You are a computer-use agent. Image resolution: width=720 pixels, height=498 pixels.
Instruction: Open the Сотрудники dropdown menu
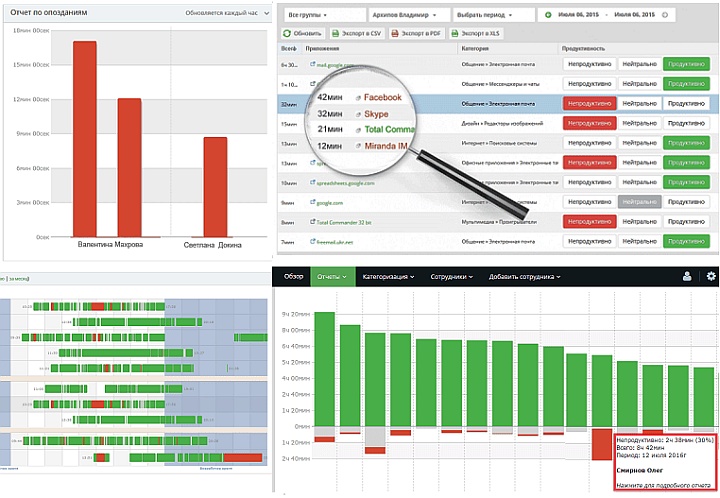(x=451, y=277)
